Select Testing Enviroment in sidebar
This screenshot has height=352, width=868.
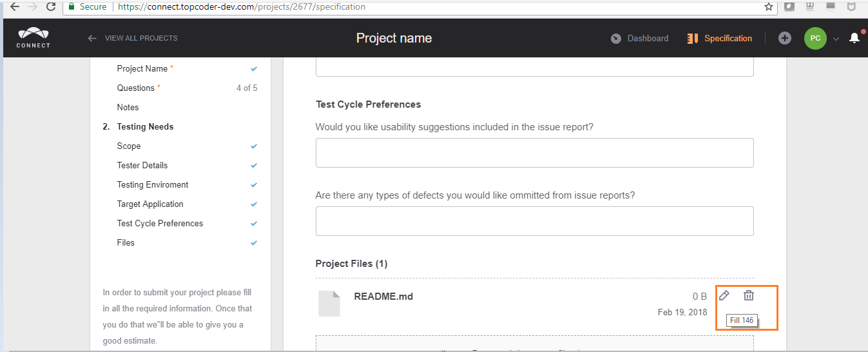pos(153,184)
